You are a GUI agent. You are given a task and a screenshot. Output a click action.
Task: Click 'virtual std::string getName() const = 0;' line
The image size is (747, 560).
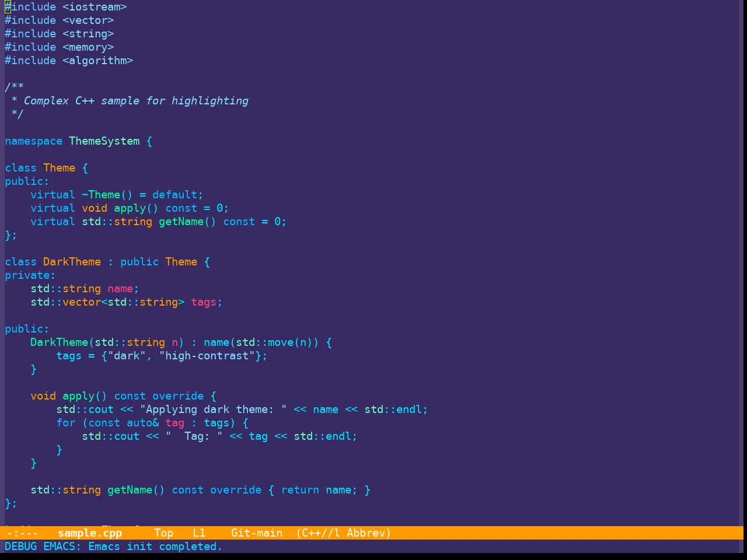[x=159, y=222]
